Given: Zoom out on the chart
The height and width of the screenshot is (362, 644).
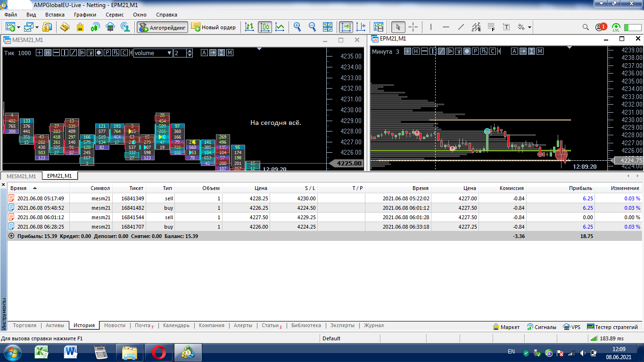Looking at the screenshot, I should click(312, 27).
